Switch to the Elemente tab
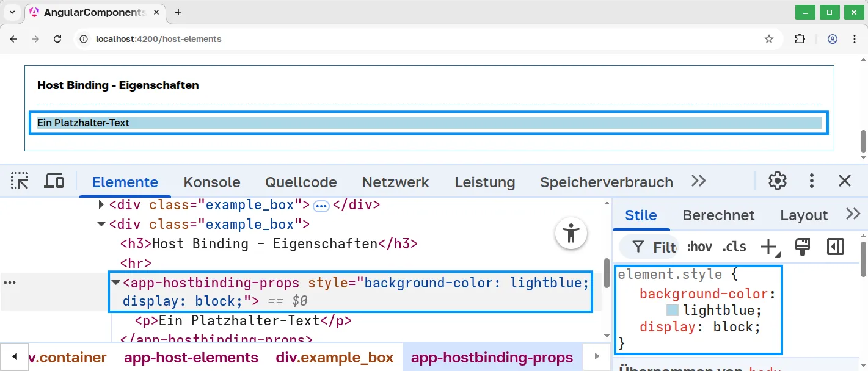Viewport: 868px width, 371px height. 125,182
